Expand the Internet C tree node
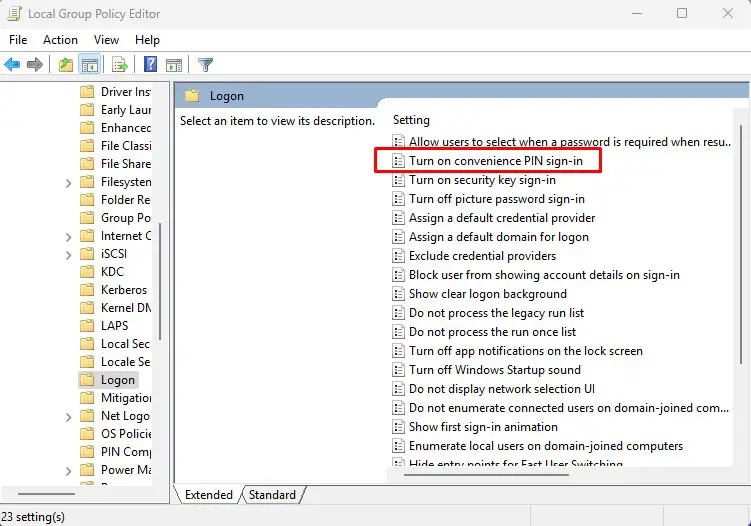 68,237
